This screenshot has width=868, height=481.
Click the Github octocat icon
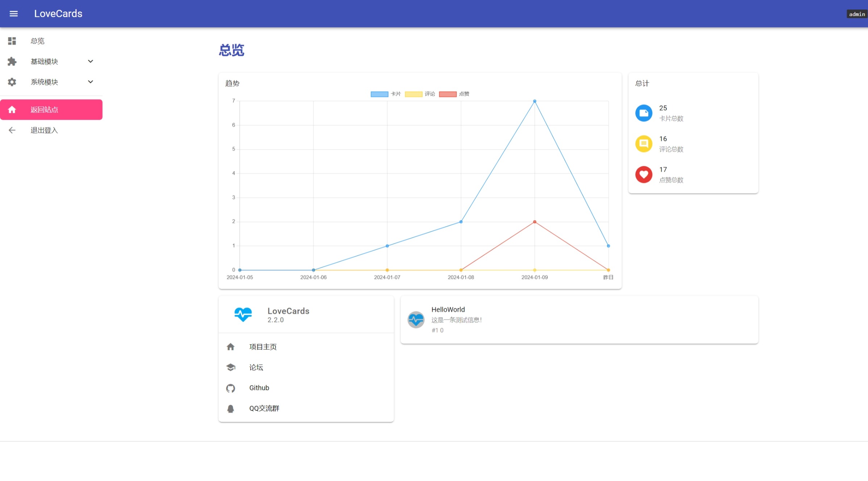pos(231,388)
